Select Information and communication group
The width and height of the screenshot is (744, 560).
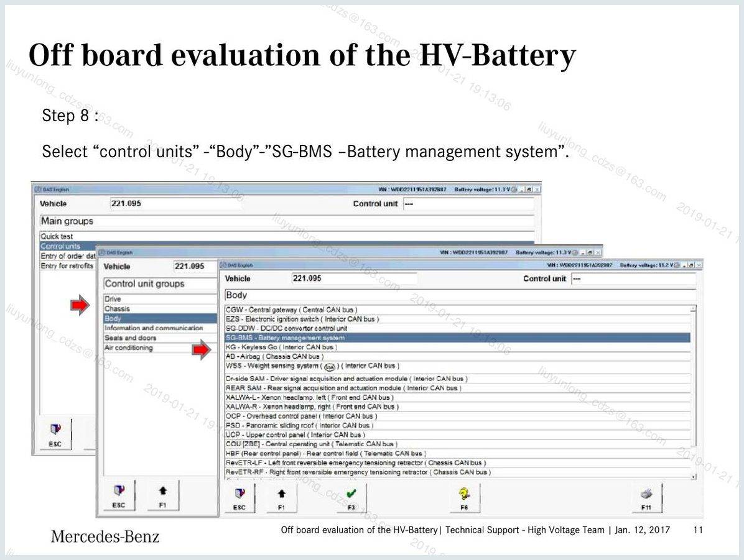coord(160,328)
